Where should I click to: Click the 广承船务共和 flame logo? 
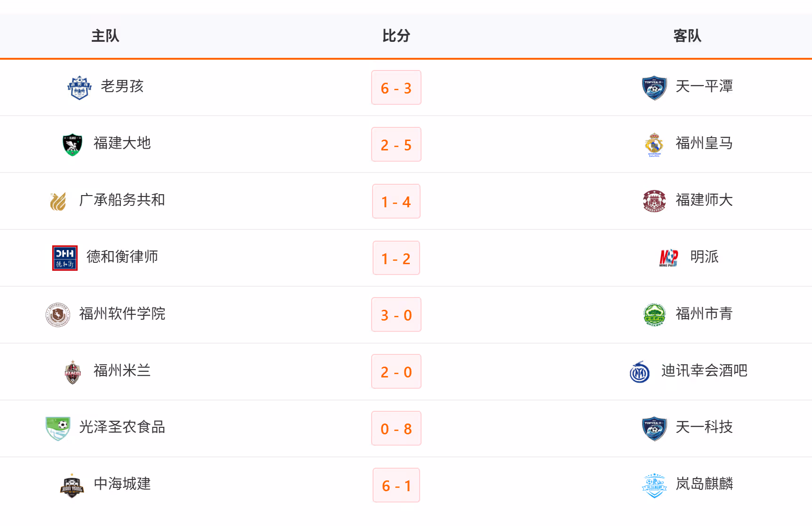(58, 201)
